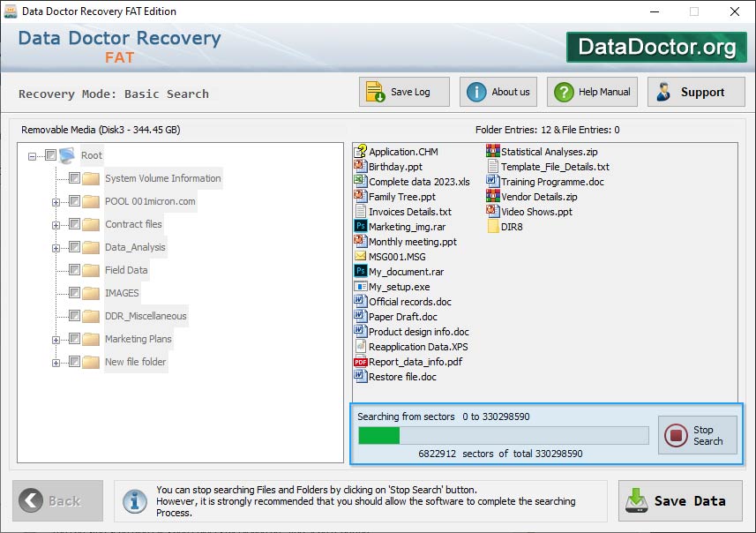Select the Reapplication Data.XPS file name

pyautogui.click(x=418, y=347)
